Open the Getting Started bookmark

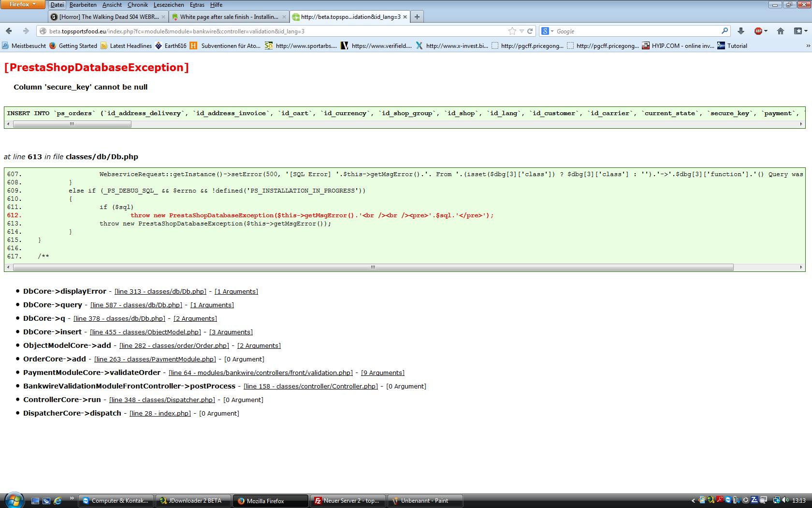[x=73, y=46]
